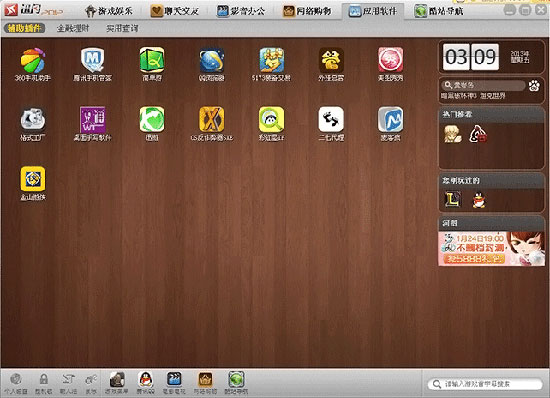Click the first suggested keyword under search box

[459, 96]
